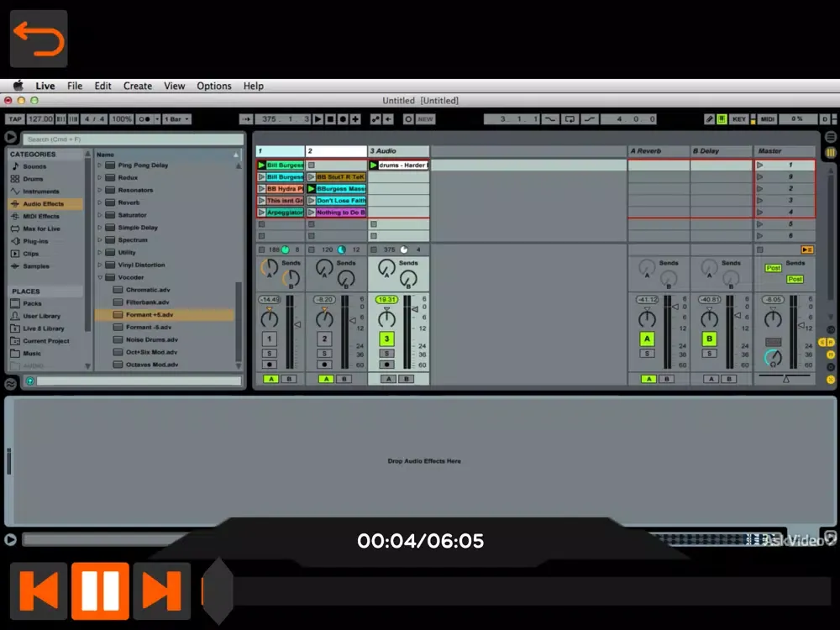Open the Help menu
The width and height of the screenshot is (840, 630).
[x=254, y=86]
